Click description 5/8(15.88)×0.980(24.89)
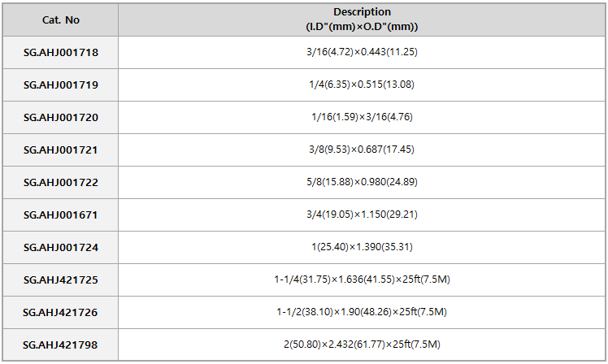Viewport: 608px width, 364px height. pyautogui.click(x=362, y=182)
